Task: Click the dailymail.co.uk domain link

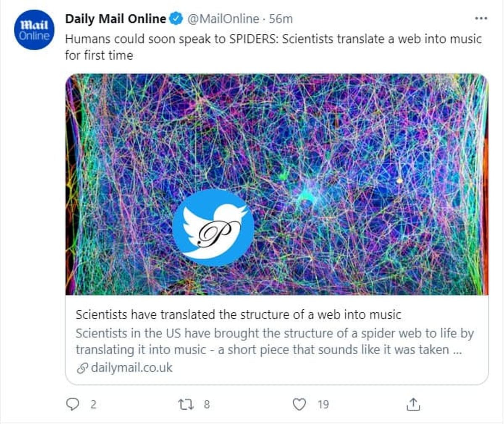Action: click(131, 368)
